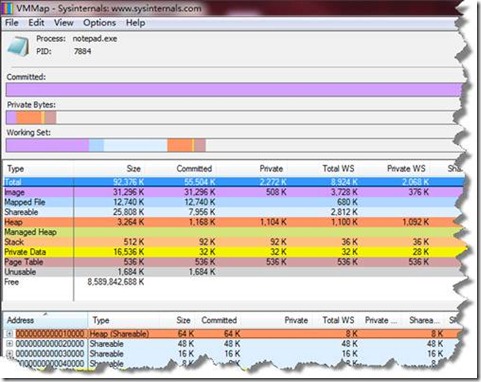Click the Committed memory bar
Viewport: 481px width, 382px height.
point(234,90)
